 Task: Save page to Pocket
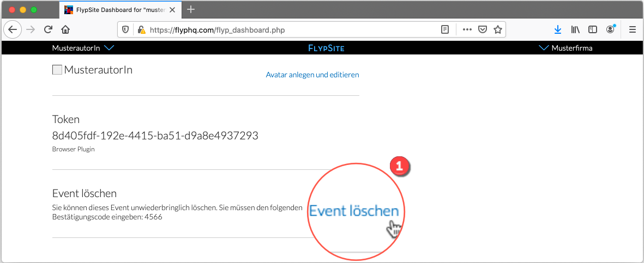point(483,30)
